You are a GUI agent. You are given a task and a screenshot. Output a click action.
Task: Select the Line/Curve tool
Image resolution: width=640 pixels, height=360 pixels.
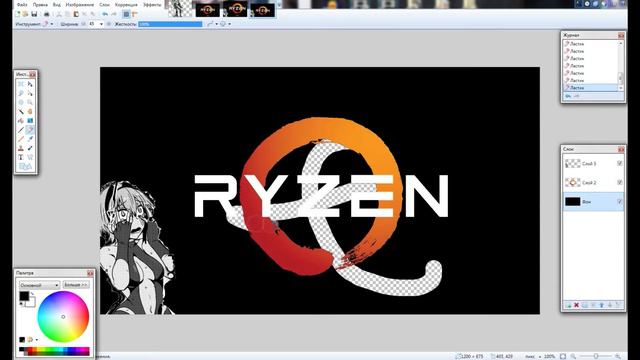point(30,157)
